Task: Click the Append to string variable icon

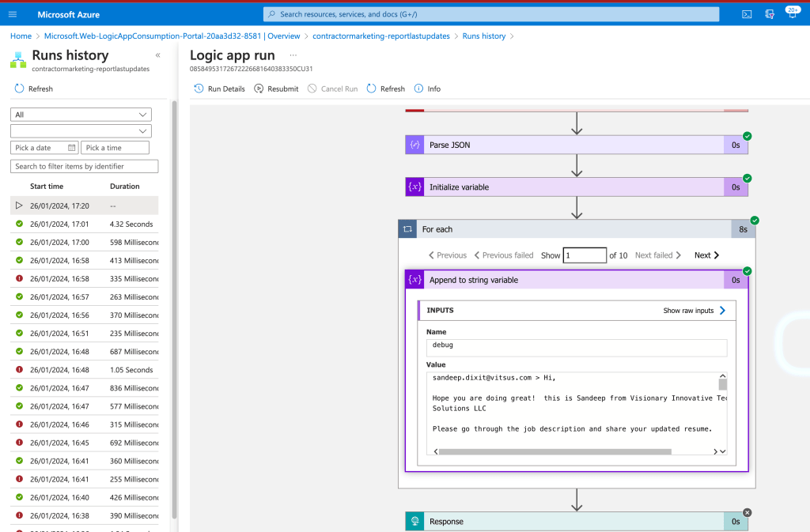Action: (x=414, y=280)
